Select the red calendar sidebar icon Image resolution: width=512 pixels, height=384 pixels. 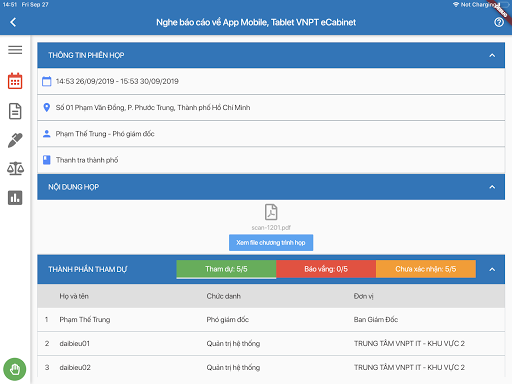pyautogui.click(x=15, y=81)
